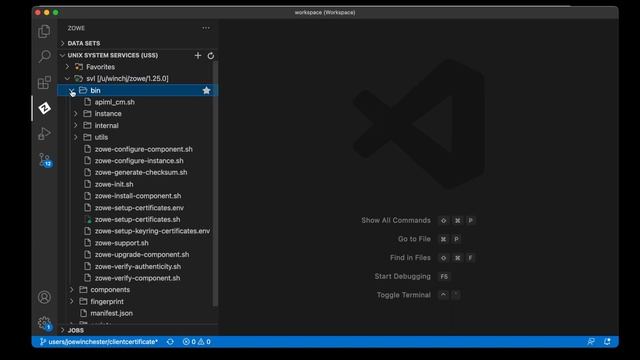Click the synchronize changes icon in status bar
Screen dimensions: 640x360
point(170,342)
